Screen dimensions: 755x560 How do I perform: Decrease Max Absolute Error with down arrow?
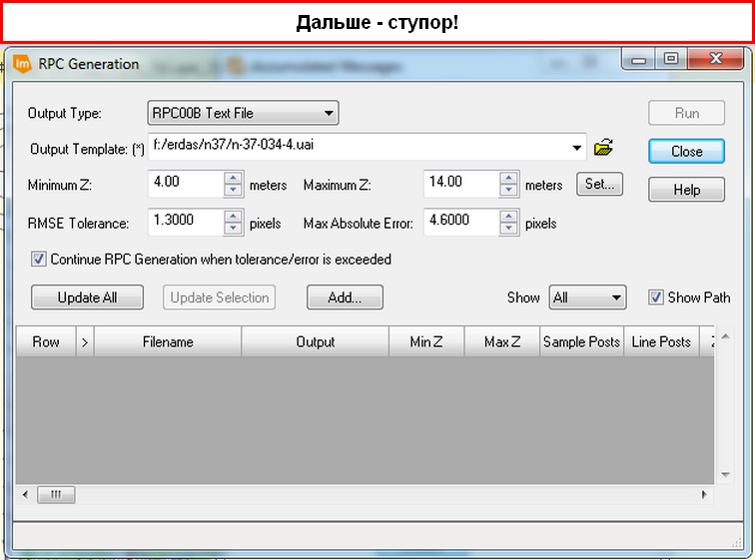pos(508,228)
